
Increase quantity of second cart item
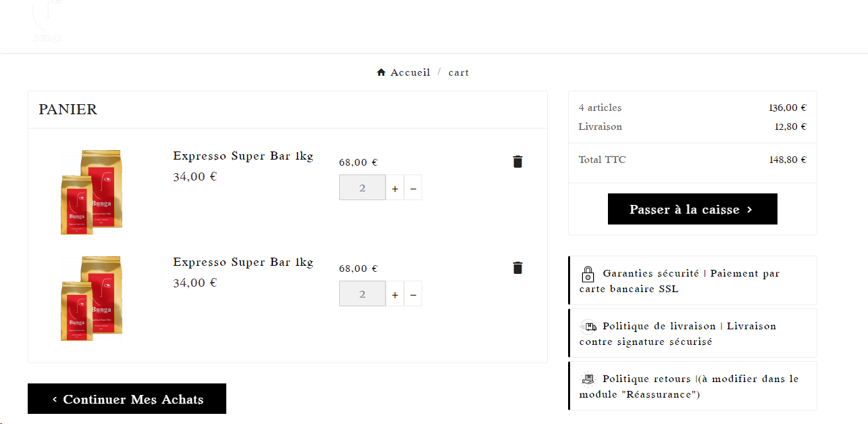394,294
